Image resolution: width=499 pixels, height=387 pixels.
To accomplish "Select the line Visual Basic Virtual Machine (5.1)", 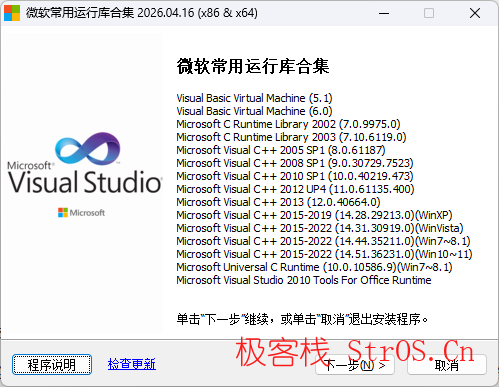I will (254, 98).
